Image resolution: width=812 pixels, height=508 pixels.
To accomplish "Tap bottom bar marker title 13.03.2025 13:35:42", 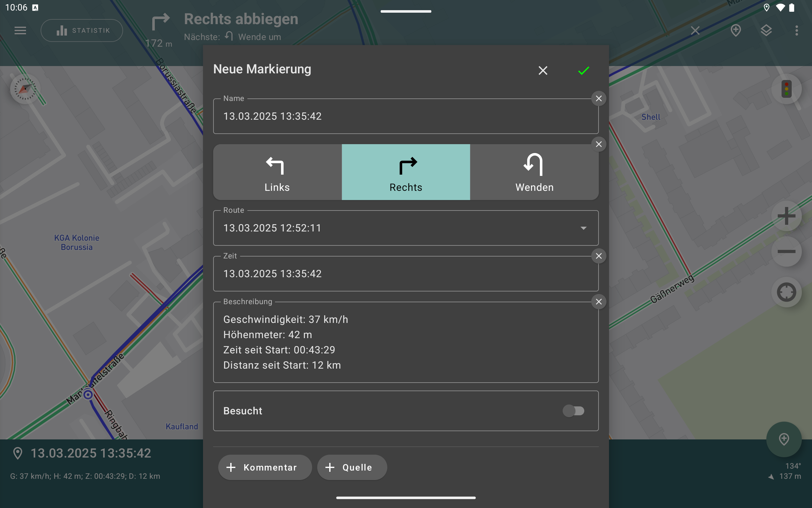I will 91,453.
